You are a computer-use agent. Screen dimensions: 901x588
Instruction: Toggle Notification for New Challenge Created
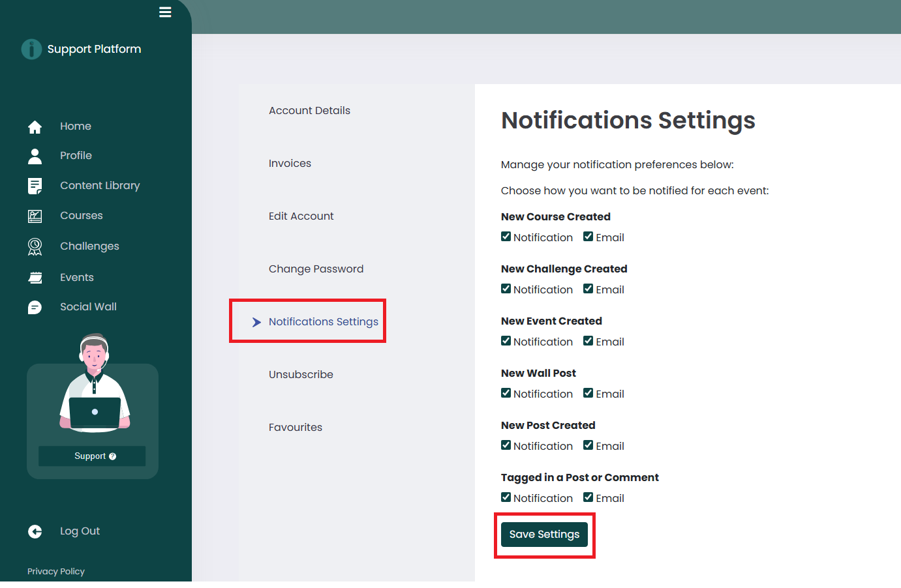pos(506,289)
